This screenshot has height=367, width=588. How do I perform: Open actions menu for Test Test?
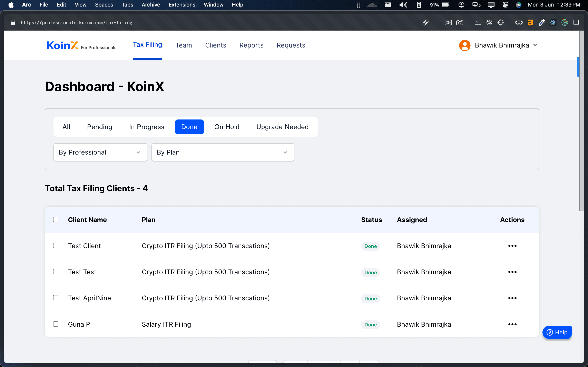pos(512,272)
